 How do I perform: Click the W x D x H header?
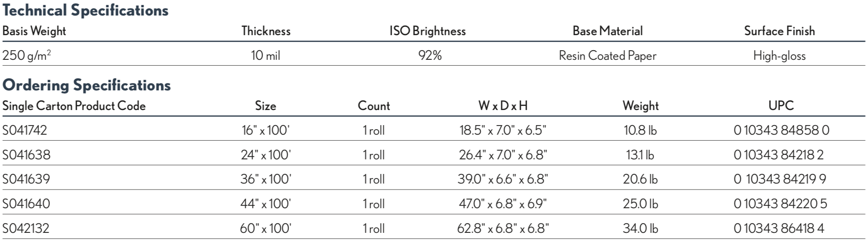tap(502, 106)
